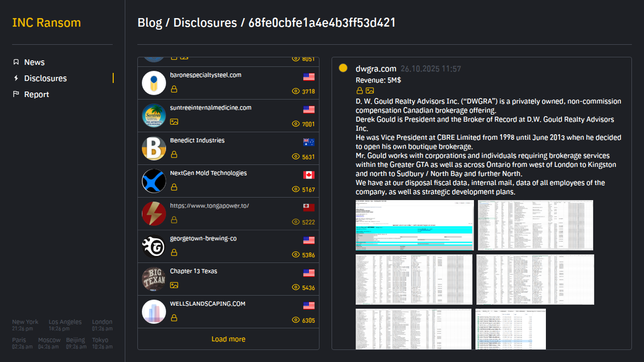The height and width of the screenshot is (362, 644).
Task: Click the eye icon beside 6305 views
Action: point(296,320)
